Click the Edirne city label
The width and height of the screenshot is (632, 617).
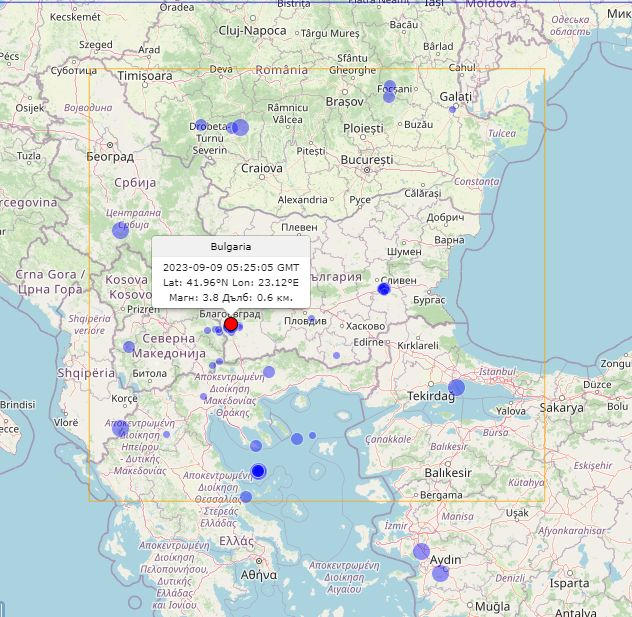[368, 342]
